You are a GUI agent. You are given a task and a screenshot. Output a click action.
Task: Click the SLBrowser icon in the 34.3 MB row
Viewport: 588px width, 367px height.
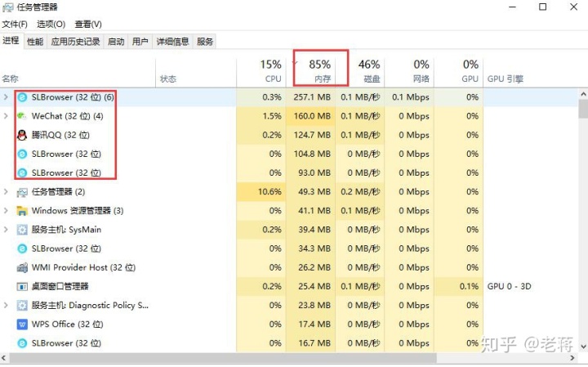click(x=23, y=248)
